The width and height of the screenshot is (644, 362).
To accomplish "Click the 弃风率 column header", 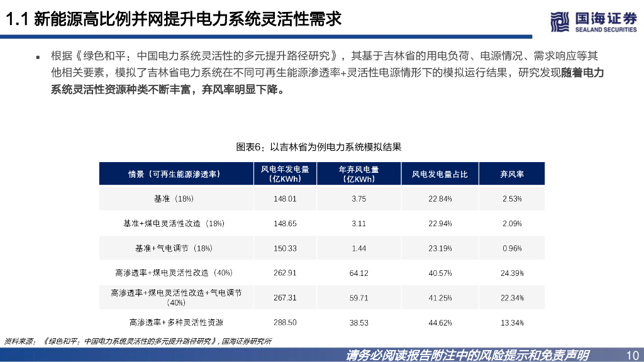I will (x=512, y=173).
